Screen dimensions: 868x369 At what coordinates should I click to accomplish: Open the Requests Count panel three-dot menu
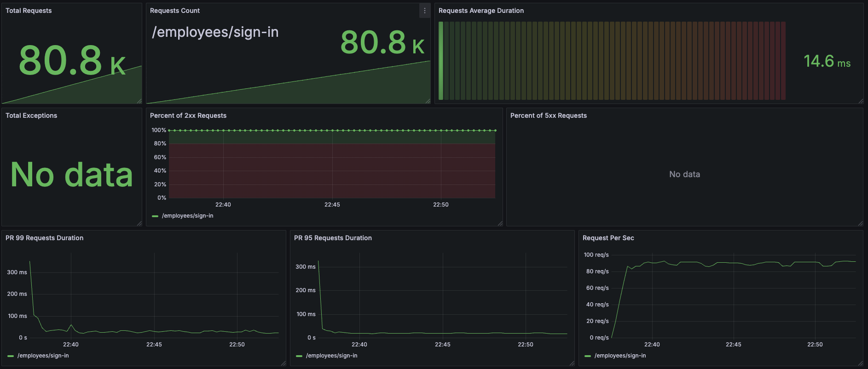(425, 11)
